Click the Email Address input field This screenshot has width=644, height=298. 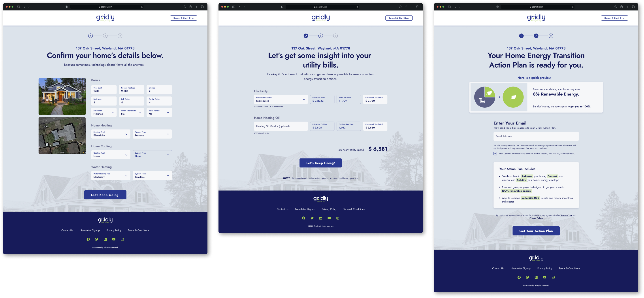(536, 136)
